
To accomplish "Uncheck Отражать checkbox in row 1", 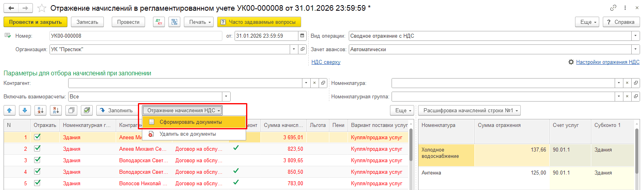I will (x=37, y=137).
